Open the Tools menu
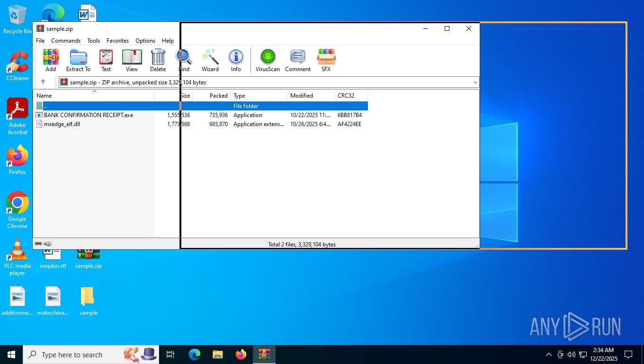Image resolution: width=644 pixels, height=364 pixels. [x=93, y=41]
